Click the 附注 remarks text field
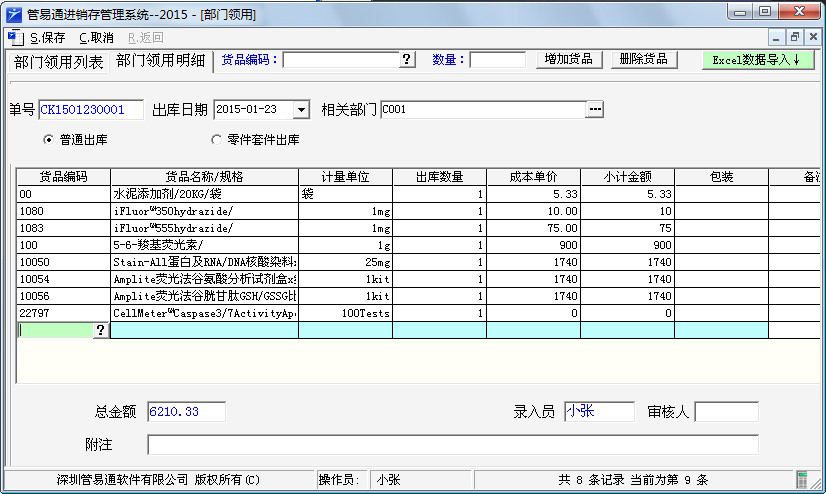The width and height of the screenshot is (826, 494). [452, 445]
